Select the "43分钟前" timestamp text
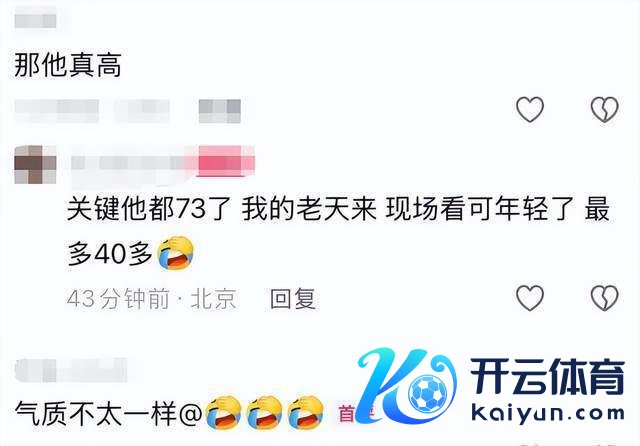 tap(118, 299)
